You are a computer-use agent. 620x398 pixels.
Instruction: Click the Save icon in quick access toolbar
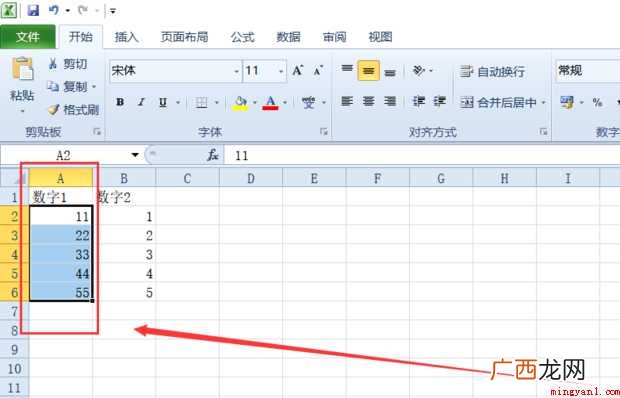pos(33,10)
